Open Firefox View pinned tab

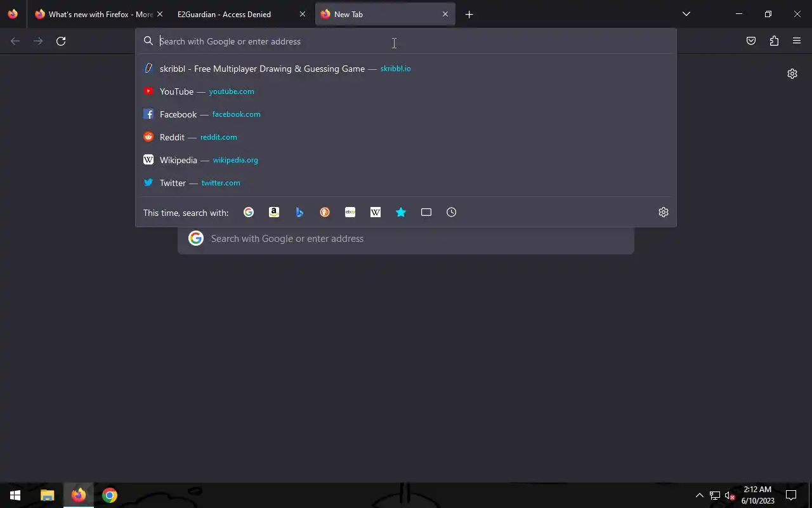coord(13,14)
